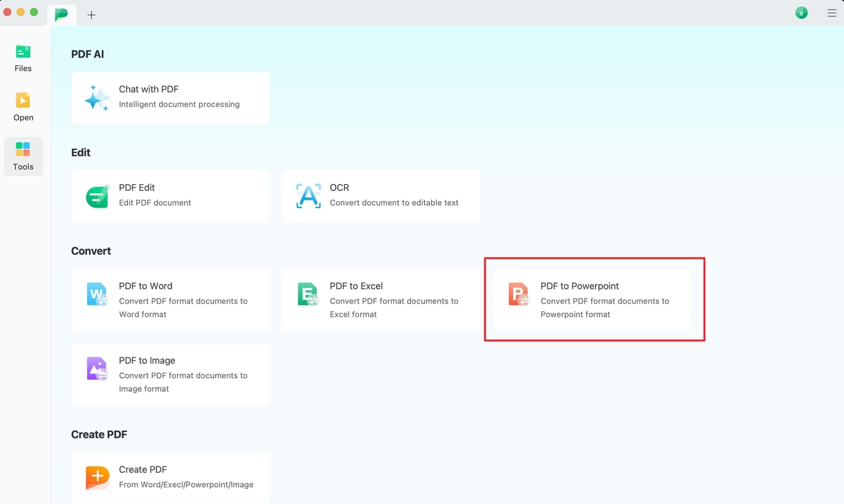Viewport: 844px width, 504px height.
Task: Maximize window using green traffic light
Action: click(x=34, y=12)
